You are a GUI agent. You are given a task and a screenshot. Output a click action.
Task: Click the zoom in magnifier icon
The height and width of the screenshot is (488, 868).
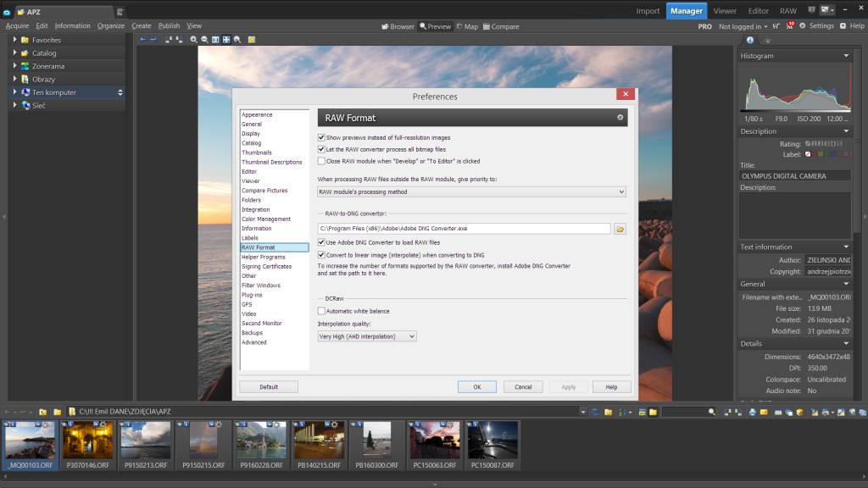click(x=194, y=40)
